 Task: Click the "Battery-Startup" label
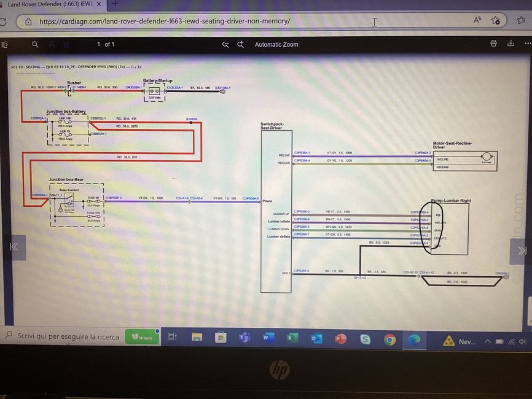157,80
